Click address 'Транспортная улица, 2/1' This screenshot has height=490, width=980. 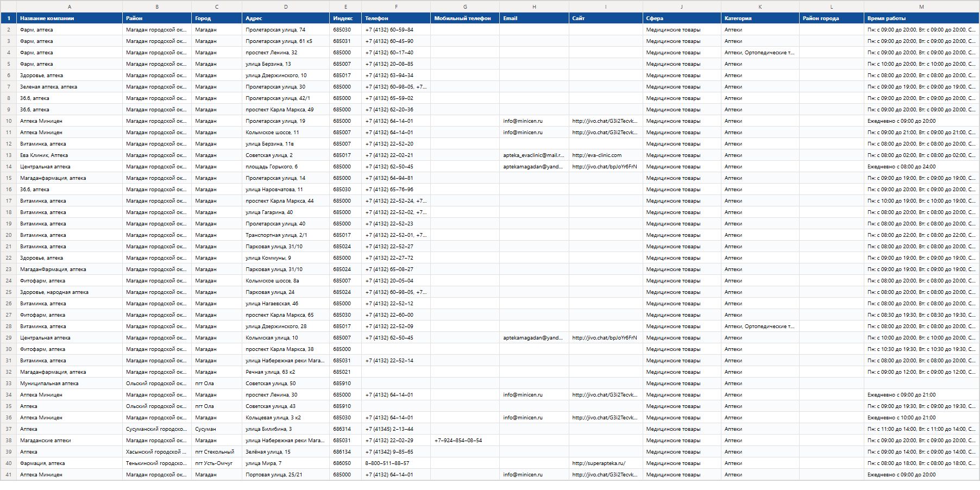tap(286, 235)
